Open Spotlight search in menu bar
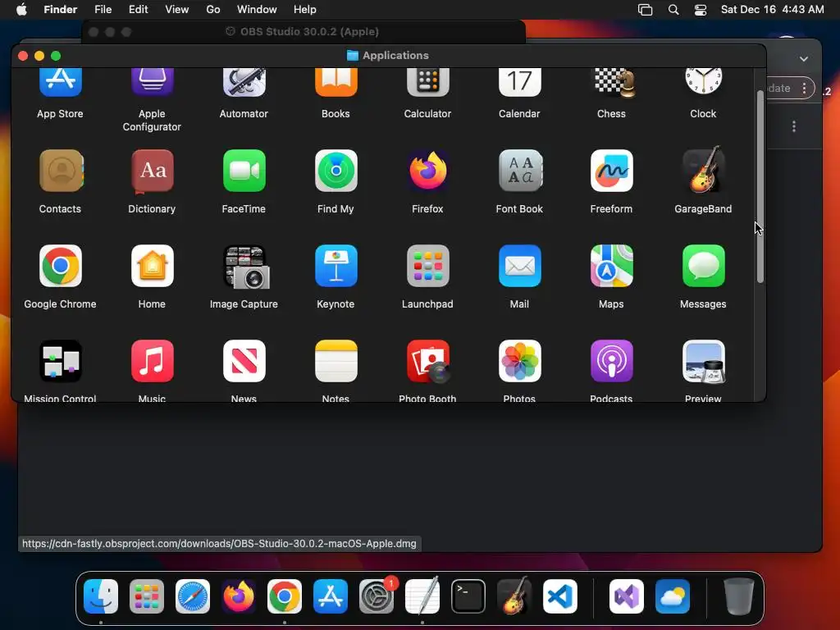The image size is (840, 630). click(x=673, y=10)
